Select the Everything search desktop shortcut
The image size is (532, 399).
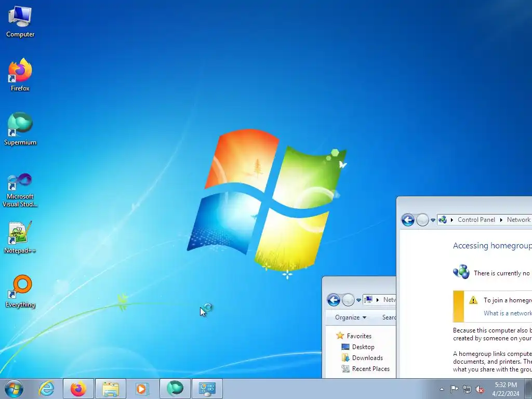coord(20,291)
